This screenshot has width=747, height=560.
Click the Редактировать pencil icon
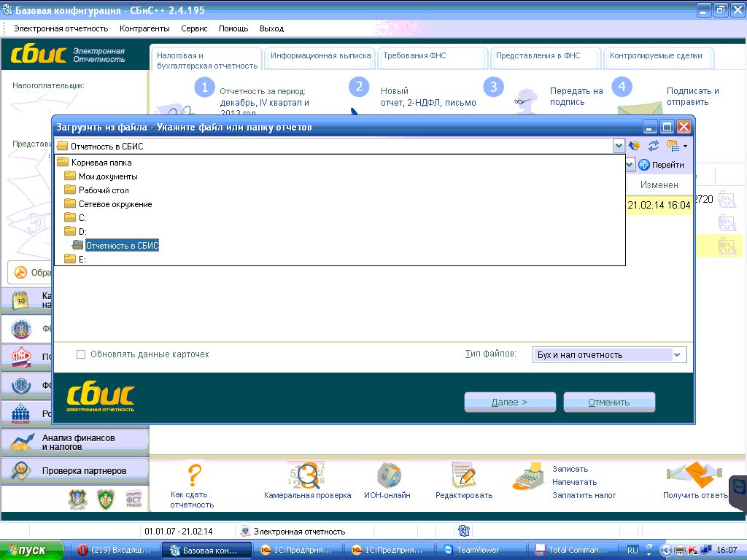click(464, 475)
